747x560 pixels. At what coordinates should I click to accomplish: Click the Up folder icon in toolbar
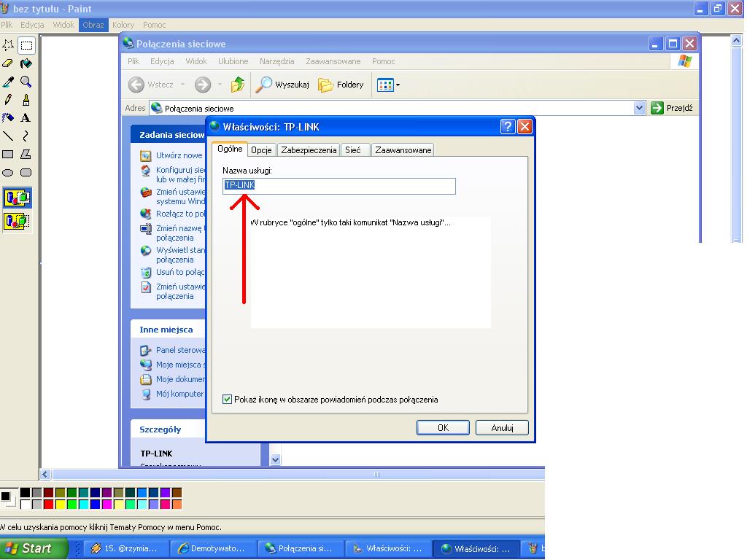pyautogui.click(x=237, y=85)
